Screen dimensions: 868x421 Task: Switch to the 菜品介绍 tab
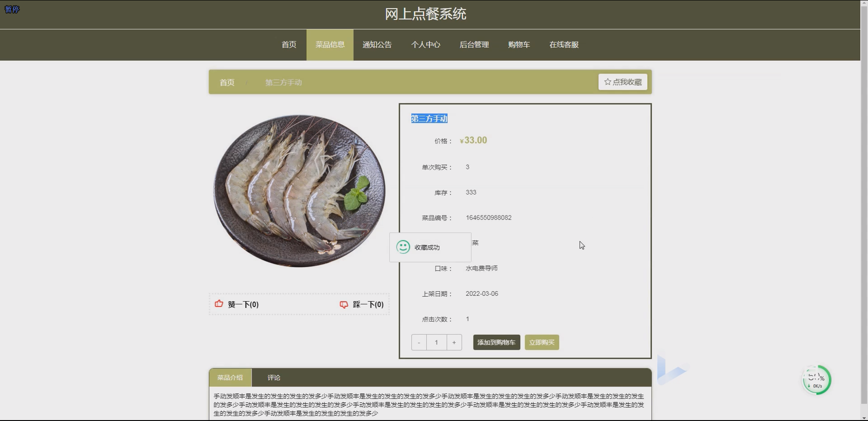(230, 377)
